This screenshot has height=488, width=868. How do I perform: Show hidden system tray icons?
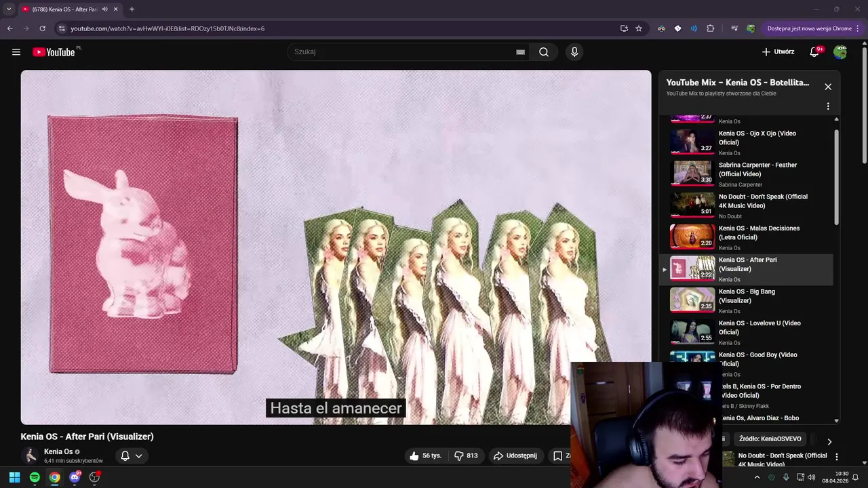pyautogui.click(x=757, y=477)
